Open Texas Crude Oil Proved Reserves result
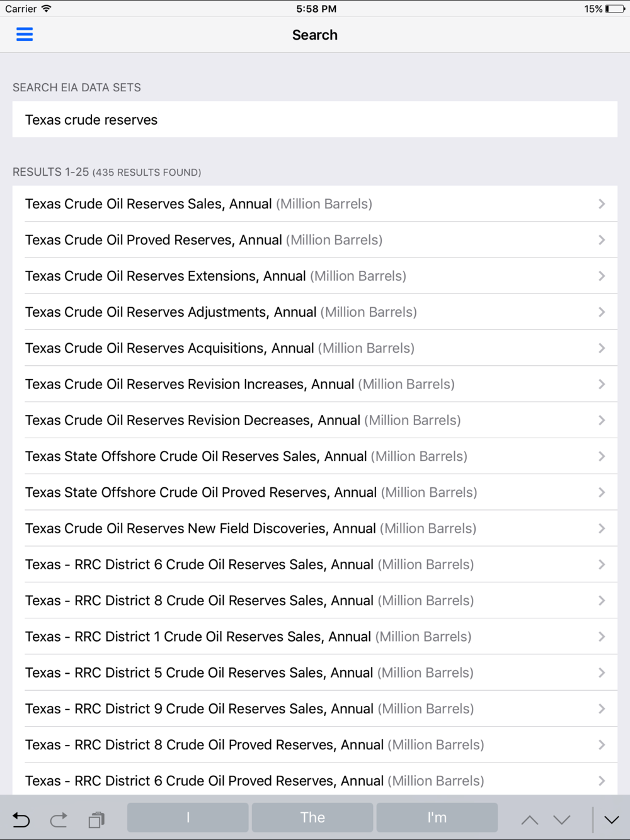The image size is (630, 840). pyautogui.click(x=203, y=240)
